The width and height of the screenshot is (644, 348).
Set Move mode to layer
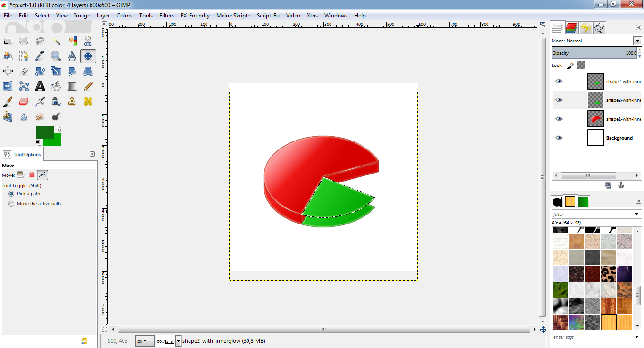click(x=21, y=175)
